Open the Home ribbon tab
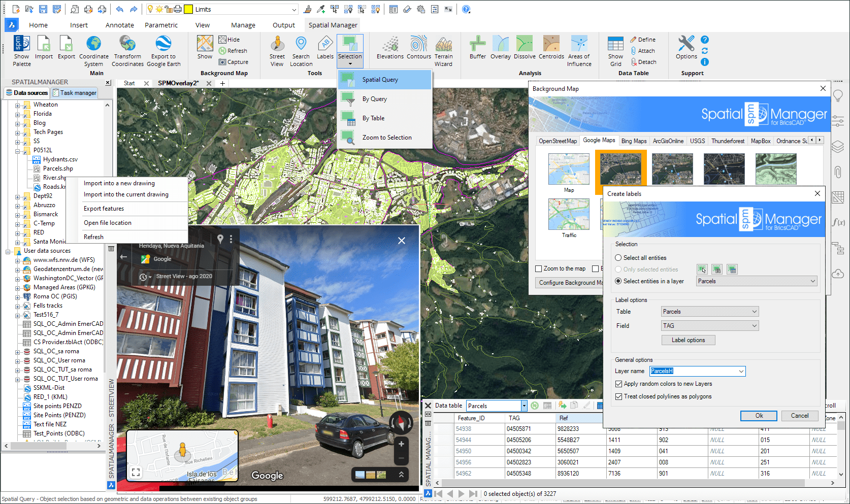The width and height of the screenshot is (850, 504). coord(38,25)
